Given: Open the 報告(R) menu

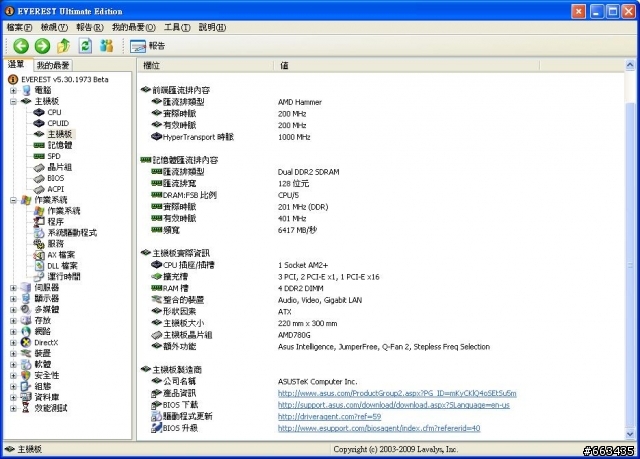Looking at the screenshot, I should [x=90, y=27].
